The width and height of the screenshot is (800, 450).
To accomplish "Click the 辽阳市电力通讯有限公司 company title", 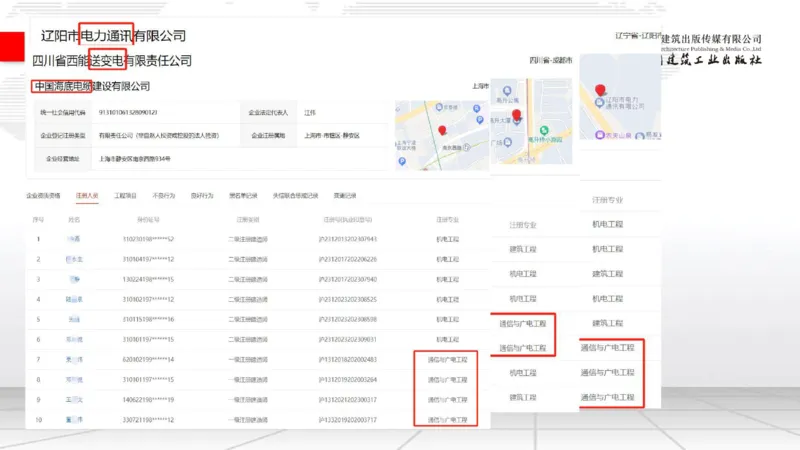I will (113, 36).
